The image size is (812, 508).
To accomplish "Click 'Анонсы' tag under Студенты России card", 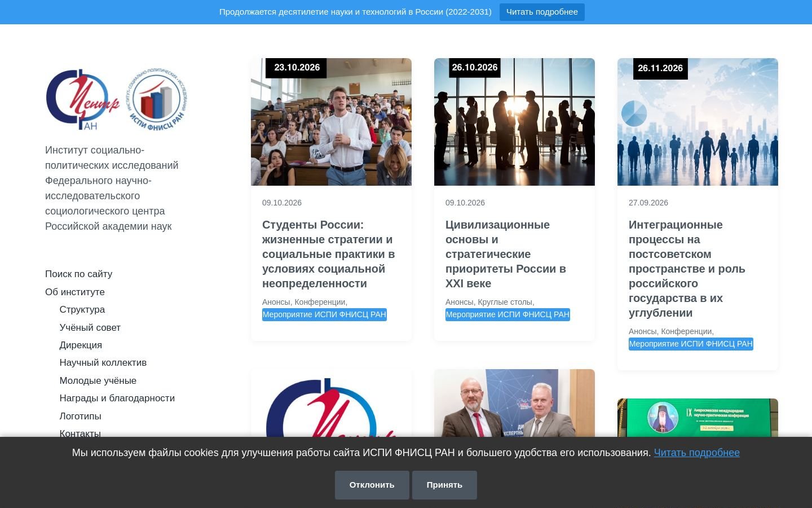I will click(x=276, y=302).
